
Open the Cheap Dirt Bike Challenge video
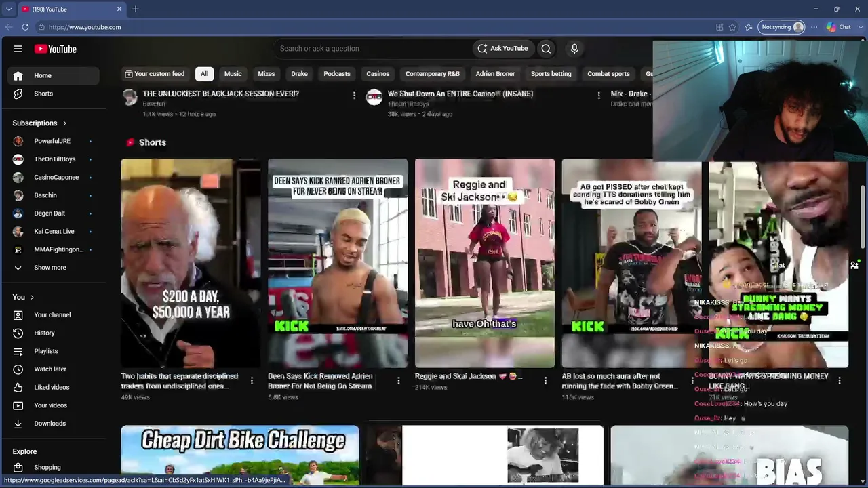[240, 455]
